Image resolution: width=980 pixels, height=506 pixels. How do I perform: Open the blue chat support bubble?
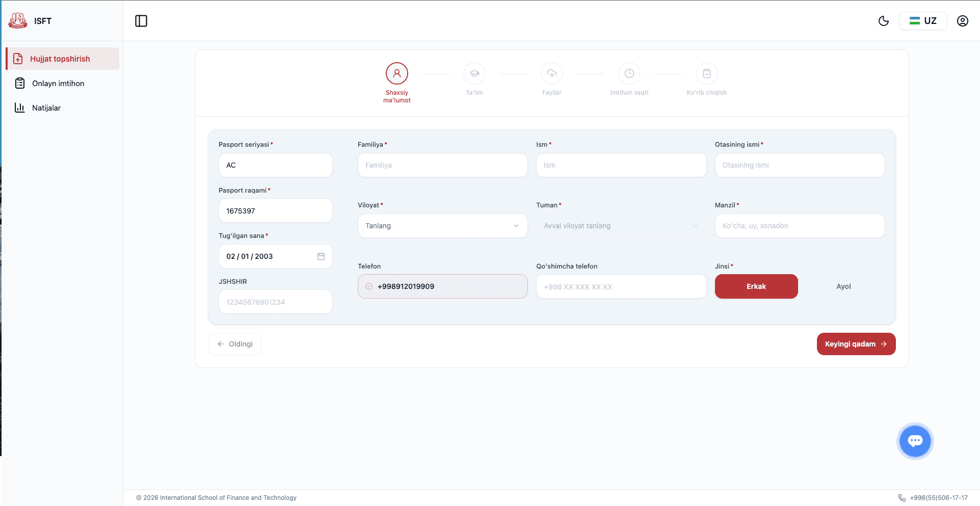[915, 441]
